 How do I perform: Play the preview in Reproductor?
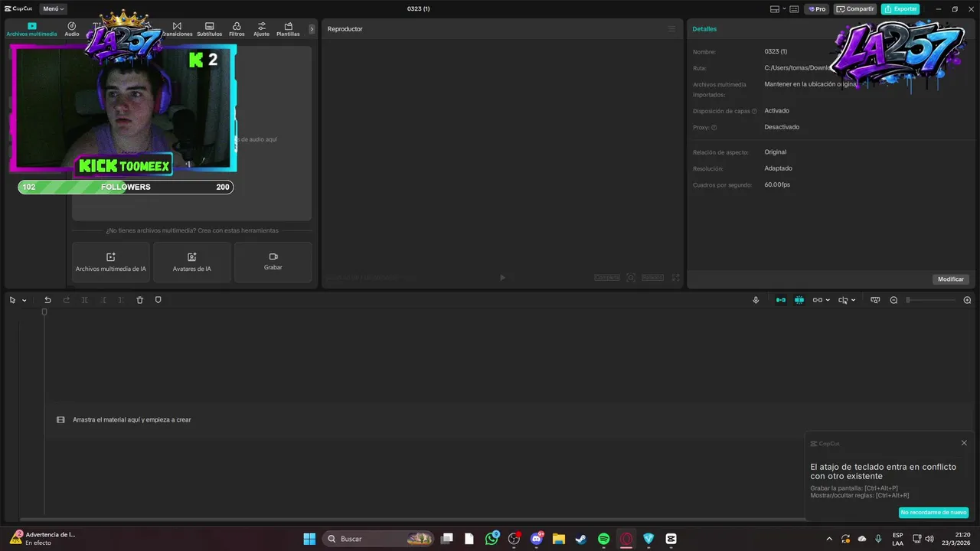[x=502, y=278]
